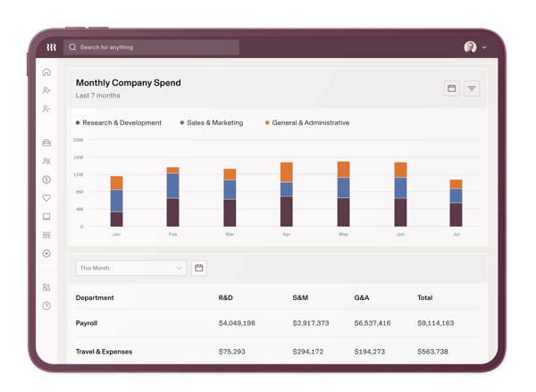Image resolution: width=536 pixels, height=392 pixels.
Task: Open the dollar payroll icon in sidebar
Action: tap(46, 179)
